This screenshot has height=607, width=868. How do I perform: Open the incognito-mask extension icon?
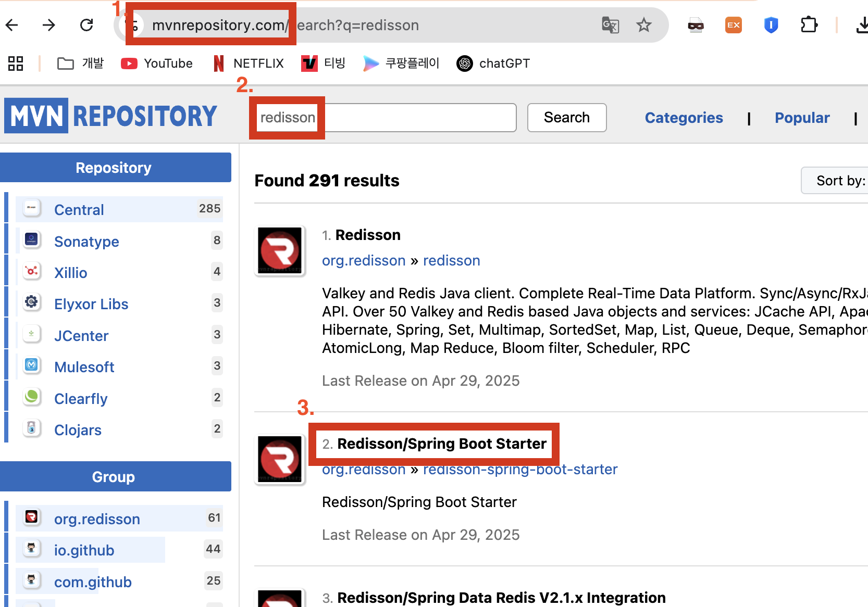696,25
